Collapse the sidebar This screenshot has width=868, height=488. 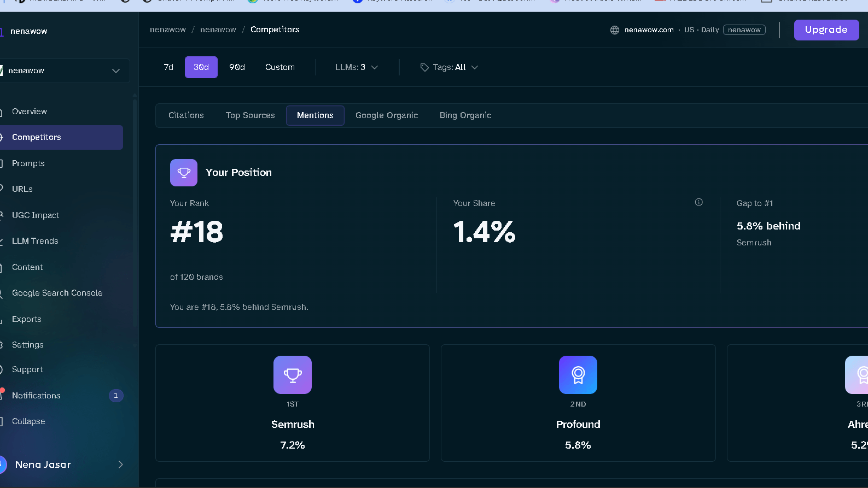28,421
